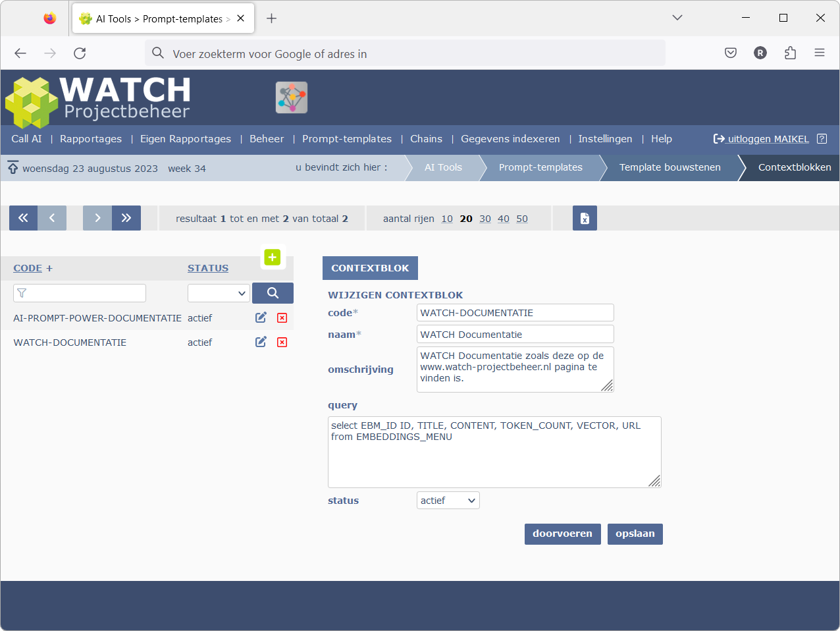This screenshot has width=840, height=631.
Task: Open the browser extensions icon
Action: coord(790,53)
